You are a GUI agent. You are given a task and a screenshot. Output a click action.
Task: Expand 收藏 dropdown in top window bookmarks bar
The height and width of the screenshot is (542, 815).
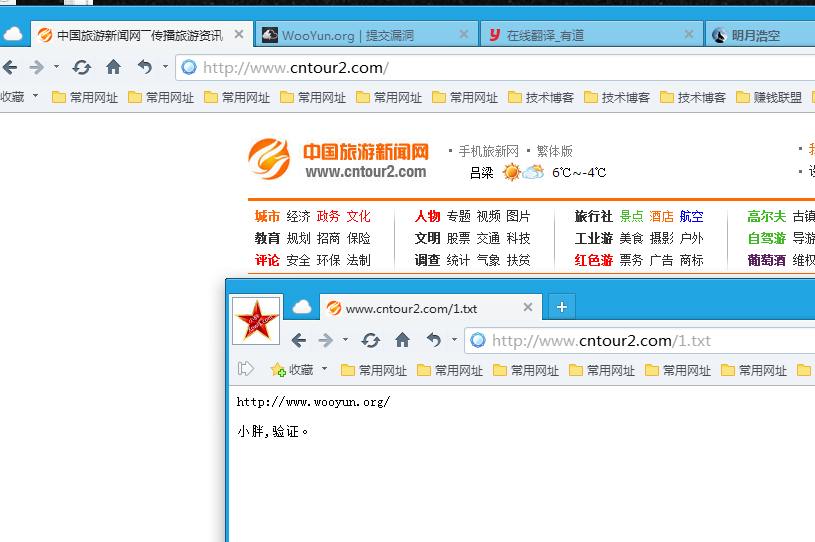[35, 96]
